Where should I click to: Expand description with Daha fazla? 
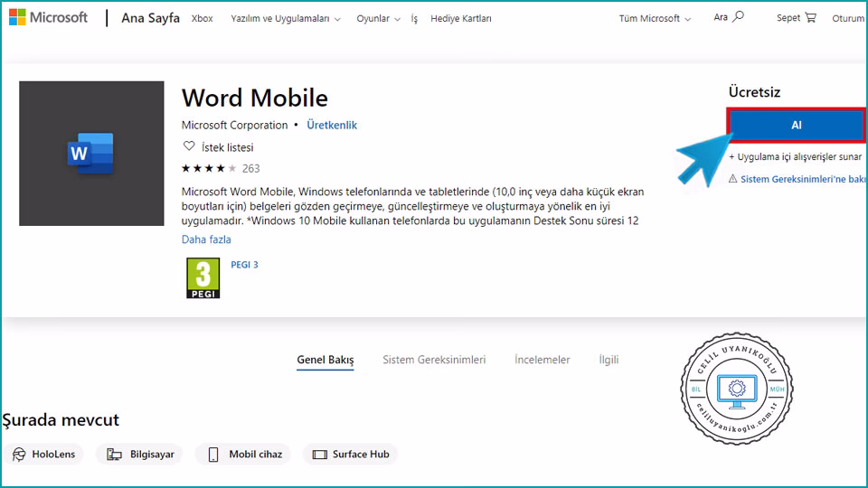(x=206, y=239)
